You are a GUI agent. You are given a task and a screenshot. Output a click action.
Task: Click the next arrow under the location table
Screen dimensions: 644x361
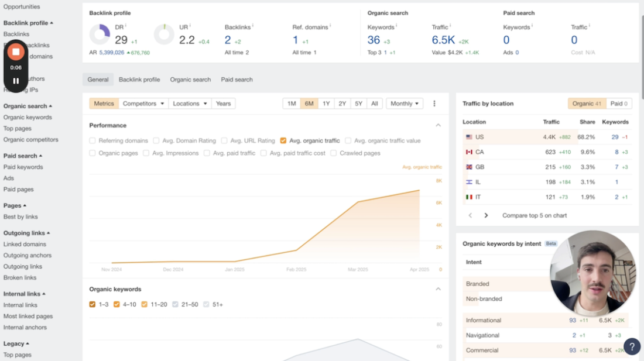click(486, 215)
